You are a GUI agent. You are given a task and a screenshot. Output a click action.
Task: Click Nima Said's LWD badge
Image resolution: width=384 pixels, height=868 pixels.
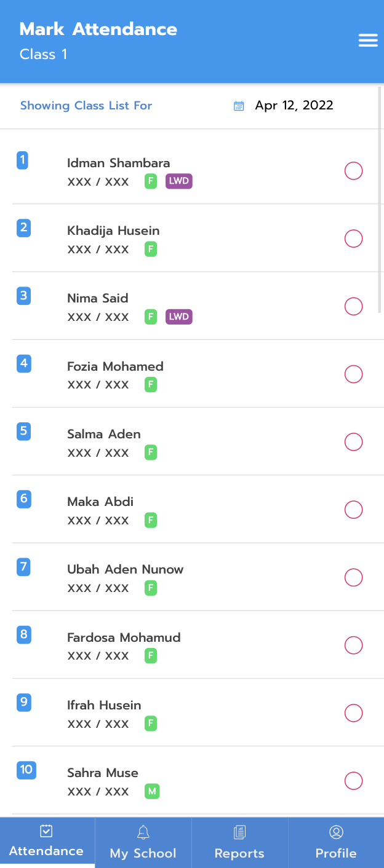coord(178,317)
